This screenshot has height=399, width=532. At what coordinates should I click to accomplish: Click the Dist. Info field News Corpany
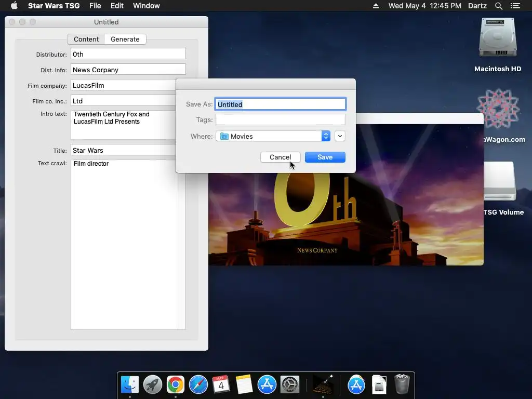tap(128, 70)
